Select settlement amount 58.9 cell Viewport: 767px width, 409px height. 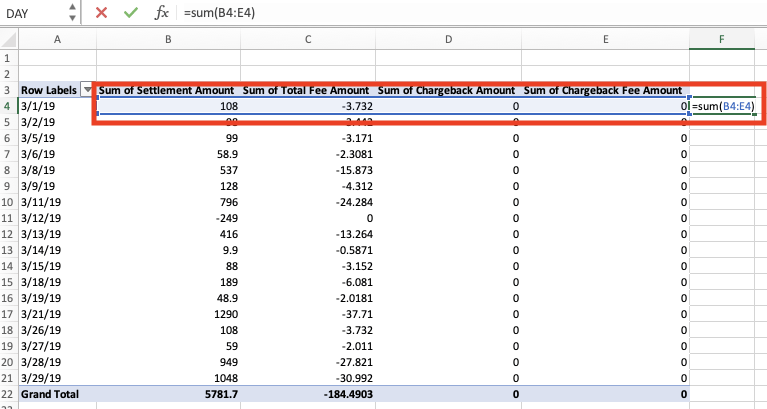click(x=168, y=154)
